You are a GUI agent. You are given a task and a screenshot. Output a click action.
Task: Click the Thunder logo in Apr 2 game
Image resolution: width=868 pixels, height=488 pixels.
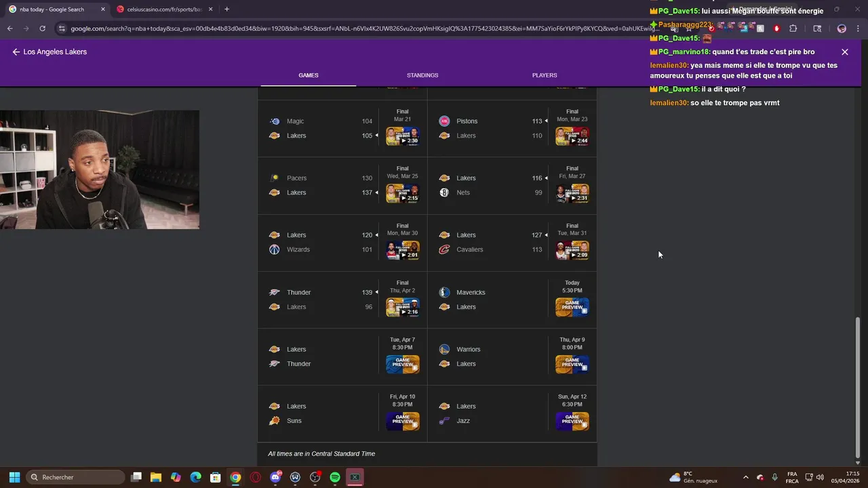tap(275, 292)
